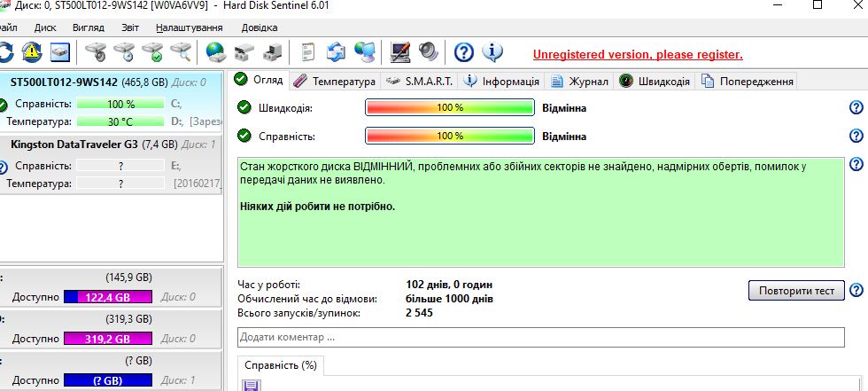The width and height of the screenshot is (868, 391).
Task: Click the blue disk panel toolbar icon
Action: [x=60, y=52]
